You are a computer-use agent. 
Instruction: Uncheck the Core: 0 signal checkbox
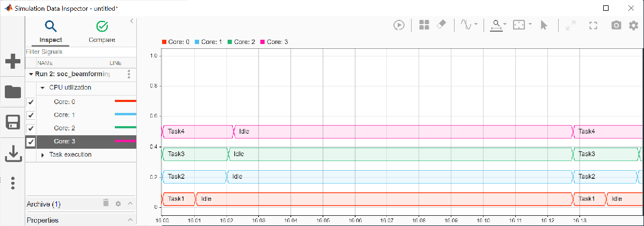coord(31,102)
